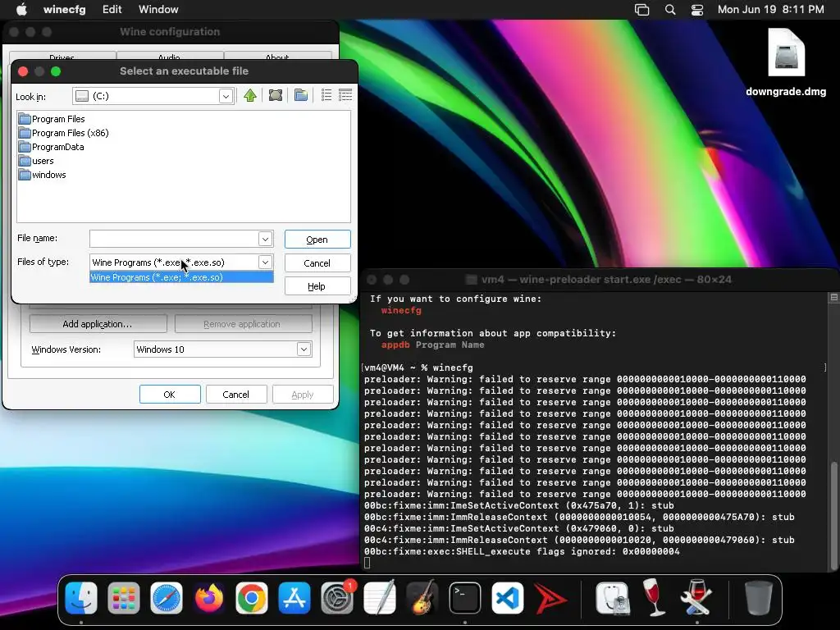Open Terminal from the Dock

coord(464,598)
